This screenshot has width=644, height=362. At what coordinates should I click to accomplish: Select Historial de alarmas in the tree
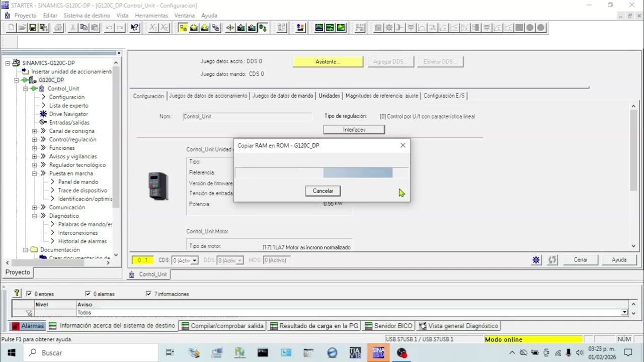tap(83, 241)
